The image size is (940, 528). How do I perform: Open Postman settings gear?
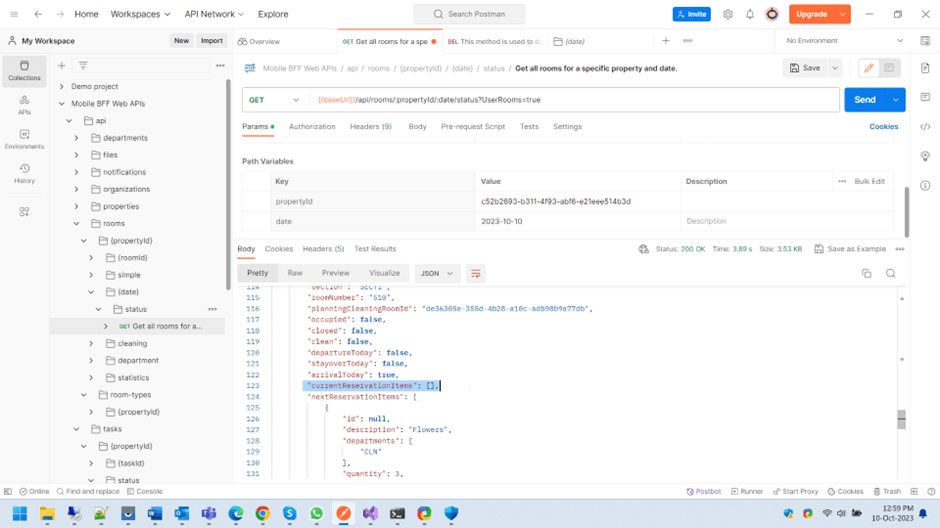coord(728,14)
